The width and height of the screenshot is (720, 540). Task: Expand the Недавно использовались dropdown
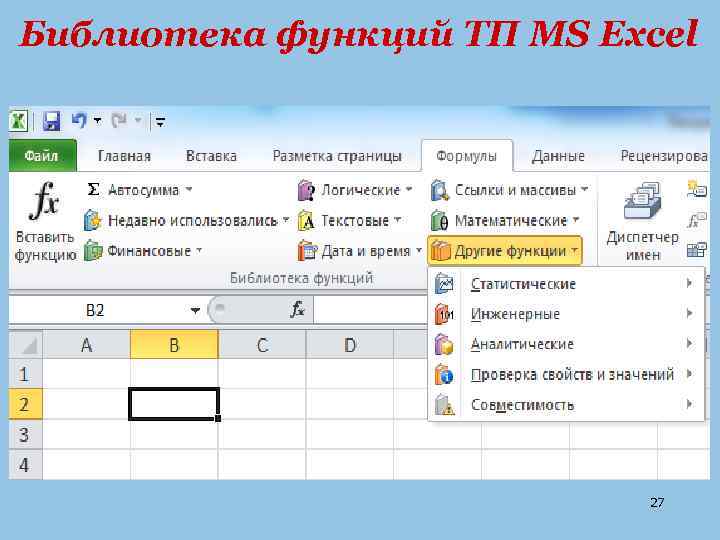point(286,219)
